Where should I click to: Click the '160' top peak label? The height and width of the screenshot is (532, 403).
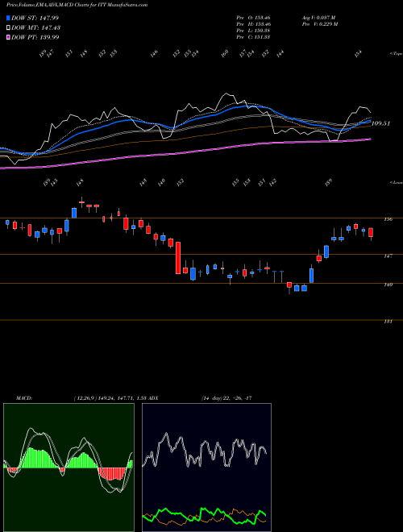pyautogui.click(x=225, y=53)
